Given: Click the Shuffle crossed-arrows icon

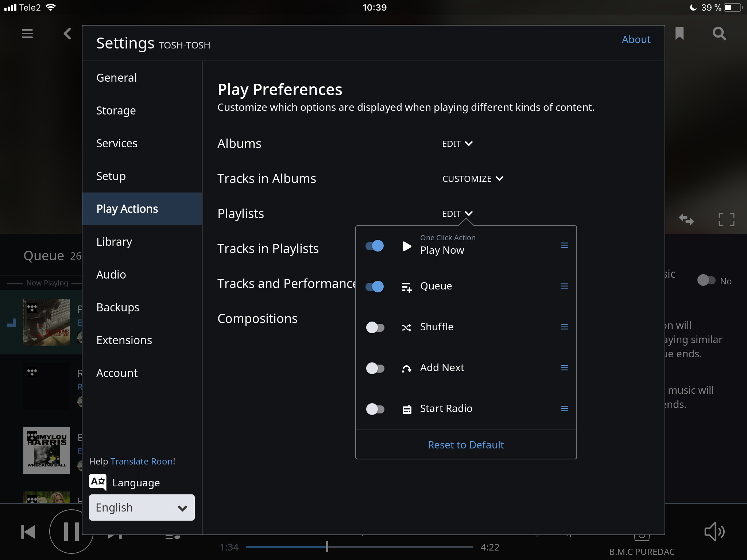Looking at the screenshot, I should (x=406, y=327).
